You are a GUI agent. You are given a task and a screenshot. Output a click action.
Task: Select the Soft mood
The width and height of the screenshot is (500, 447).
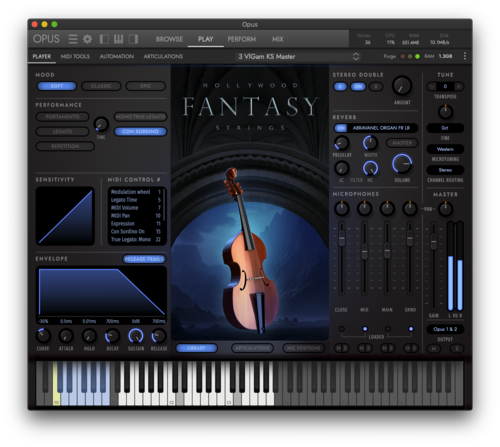click(57, 86)
